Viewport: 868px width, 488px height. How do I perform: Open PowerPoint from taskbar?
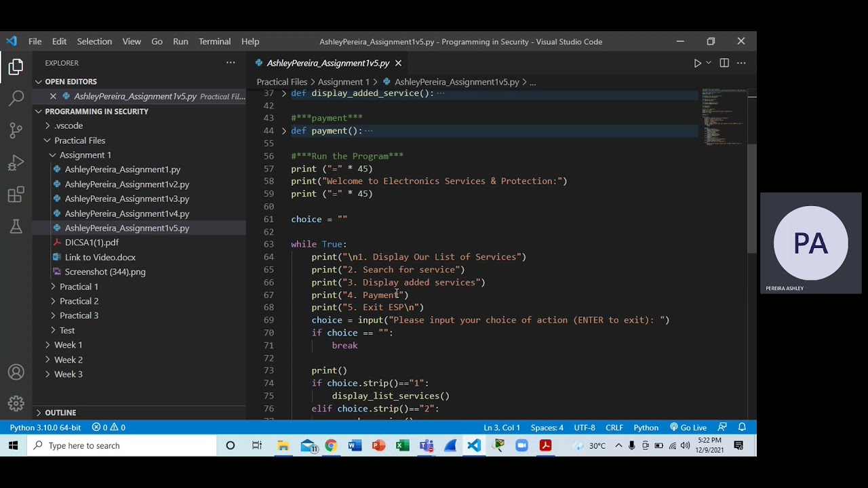coord(378,445)
